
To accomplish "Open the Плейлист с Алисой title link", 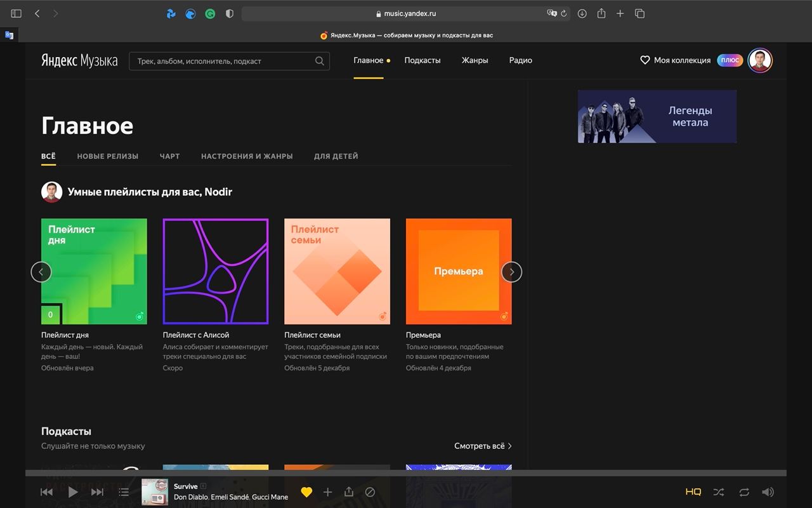I will [196, 335].
